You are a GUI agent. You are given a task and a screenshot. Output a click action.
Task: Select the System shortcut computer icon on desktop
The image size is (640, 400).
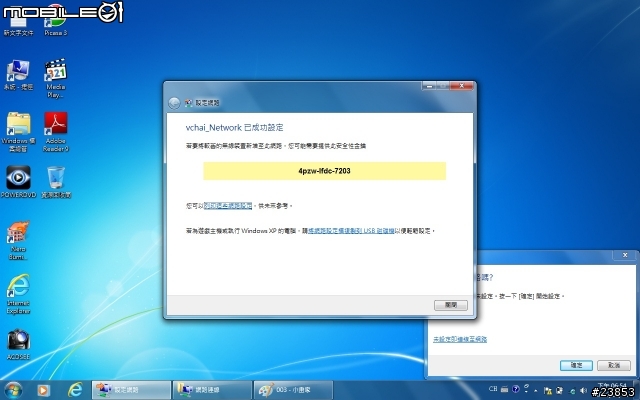[18, 75]
